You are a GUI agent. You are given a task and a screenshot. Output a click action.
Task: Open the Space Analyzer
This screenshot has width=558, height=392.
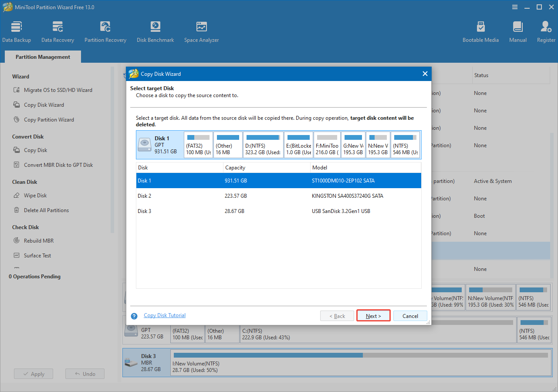[201, 30]
